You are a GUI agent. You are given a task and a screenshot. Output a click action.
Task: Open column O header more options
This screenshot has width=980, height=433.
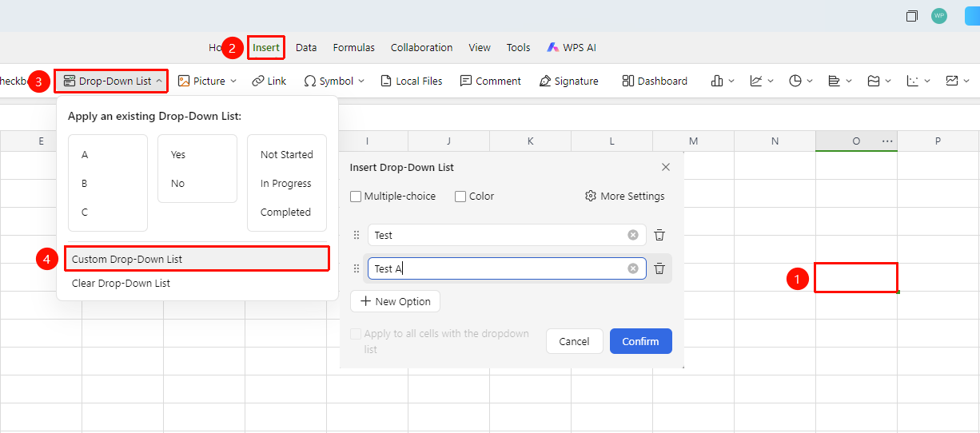pos(887,141)
